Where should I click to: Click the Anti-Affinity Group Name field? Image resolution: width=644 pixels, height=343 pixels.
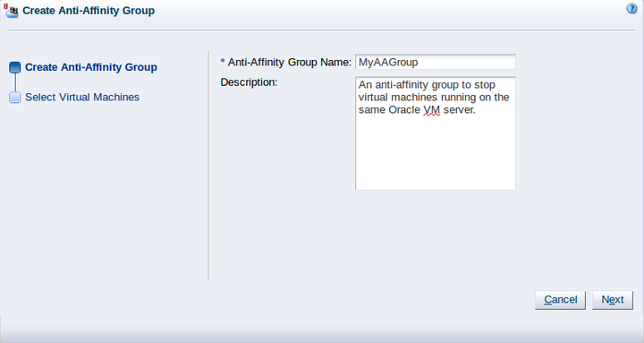pyautogui.click(x=436, y=62)
